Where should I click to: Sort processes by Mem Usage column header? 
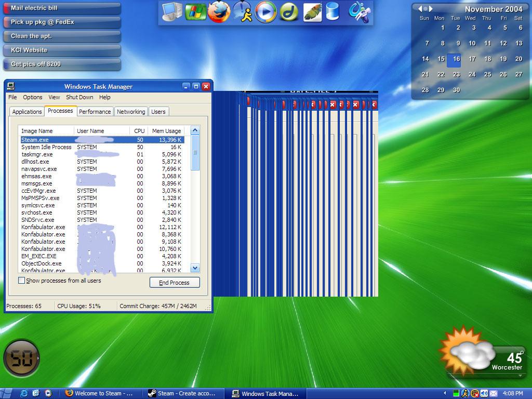pos(166,131)
